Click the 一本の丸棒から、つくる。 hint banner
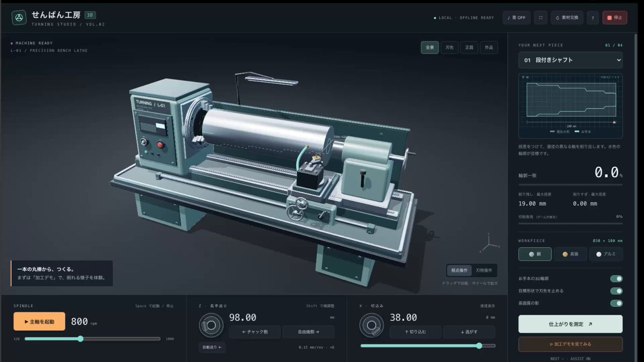The image size is (644, 362). point(62,274)
